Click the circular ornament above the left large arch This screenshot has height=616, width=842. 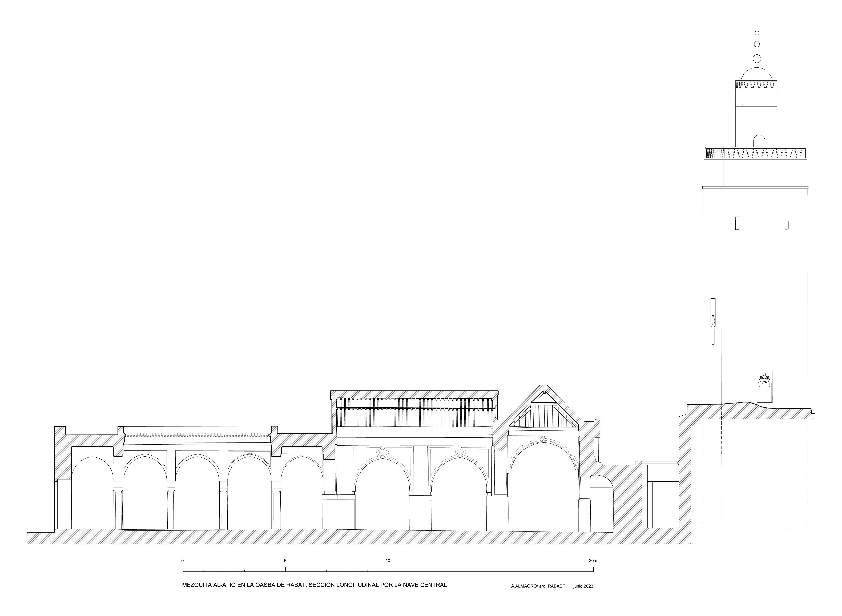pyautogui.click(x=383, y=452)
